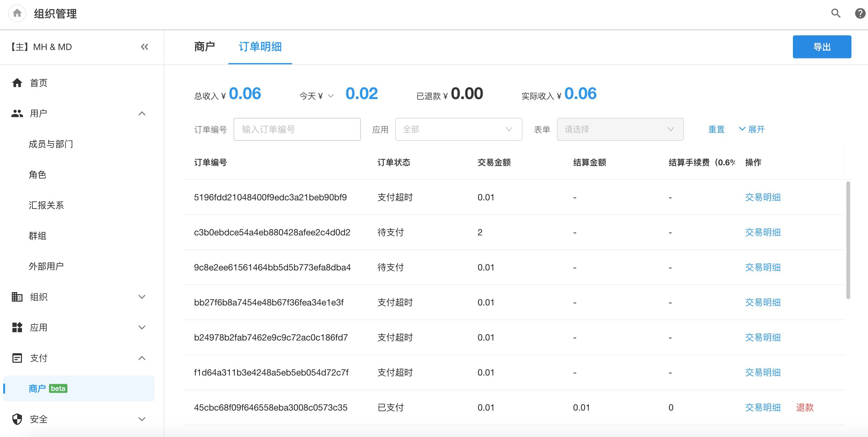The image size is (868, 437).
Task: Click order id 9c8e2ee61561464bb5d5b773efa8dba4
Action: pos(272,268)
